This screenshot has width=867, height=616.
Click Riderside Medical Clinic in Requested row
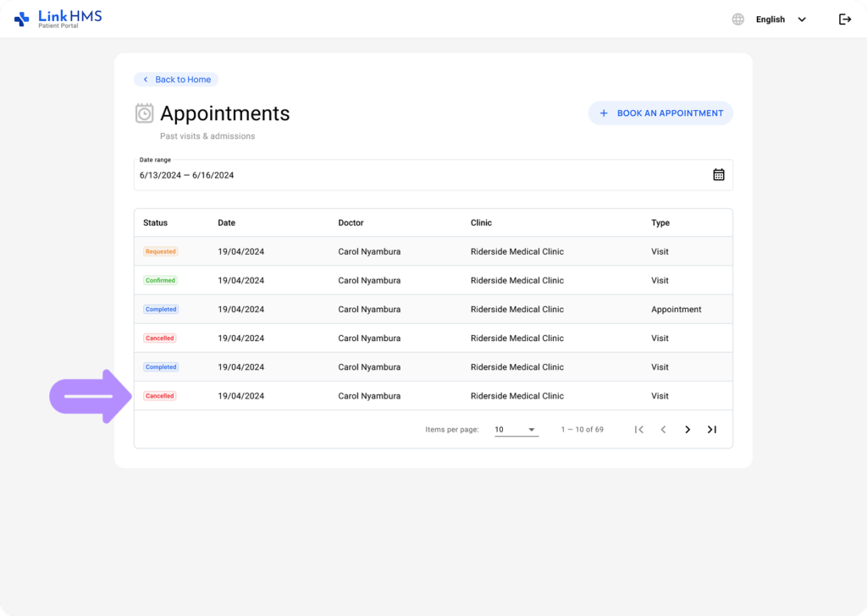coord(517,251)
